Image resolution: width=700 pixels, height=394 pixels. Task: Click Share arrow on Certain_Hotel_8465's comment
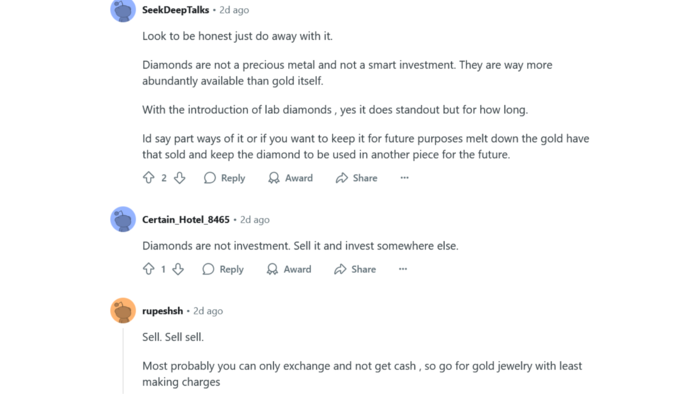coord(340,269)
